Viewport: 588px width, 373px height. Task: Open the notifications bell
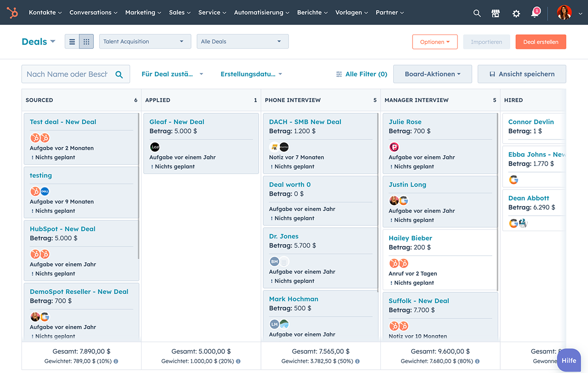(x=535, y=13)
